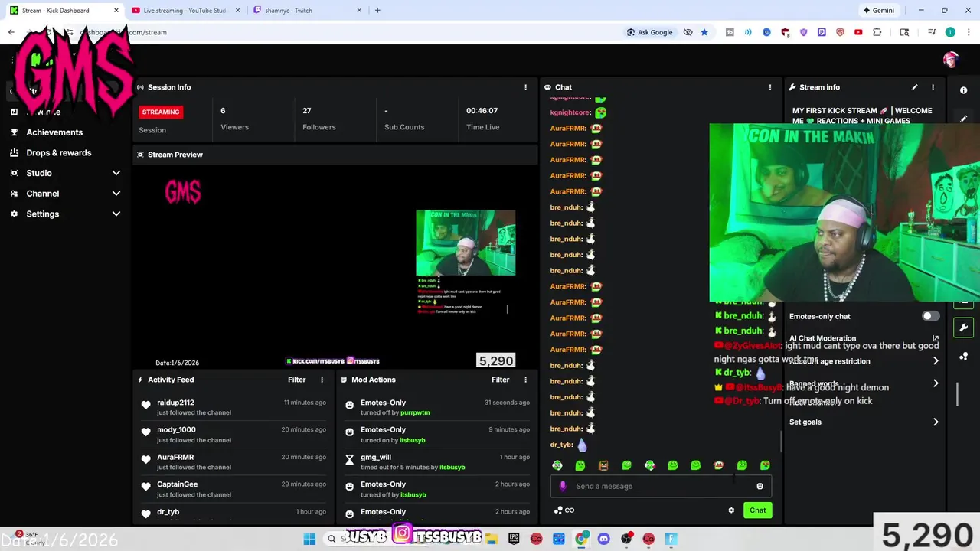Pick the brown angry-face quick emote
This screenshot has height=551, width=980.
coord(603,465)
